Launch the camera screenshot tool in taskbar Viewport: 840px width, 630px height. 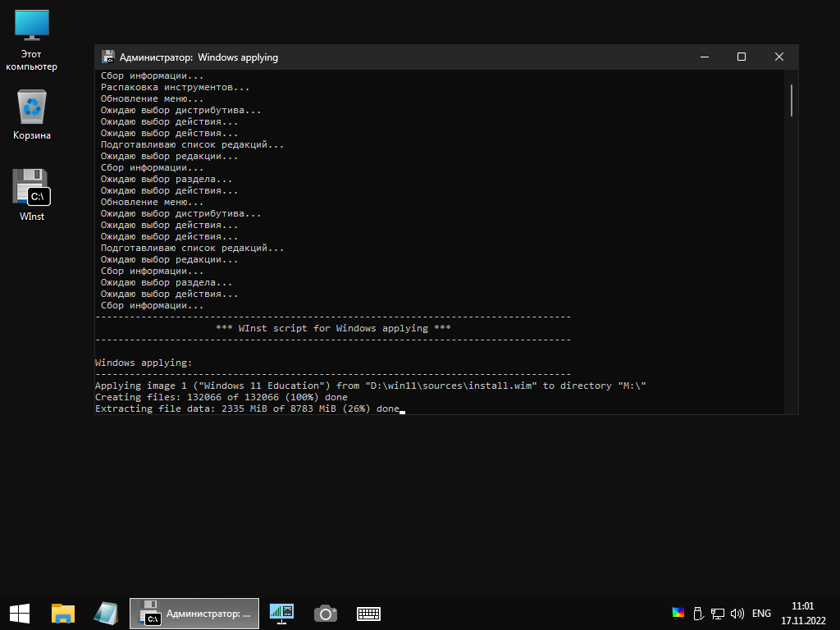coord(325,614)
